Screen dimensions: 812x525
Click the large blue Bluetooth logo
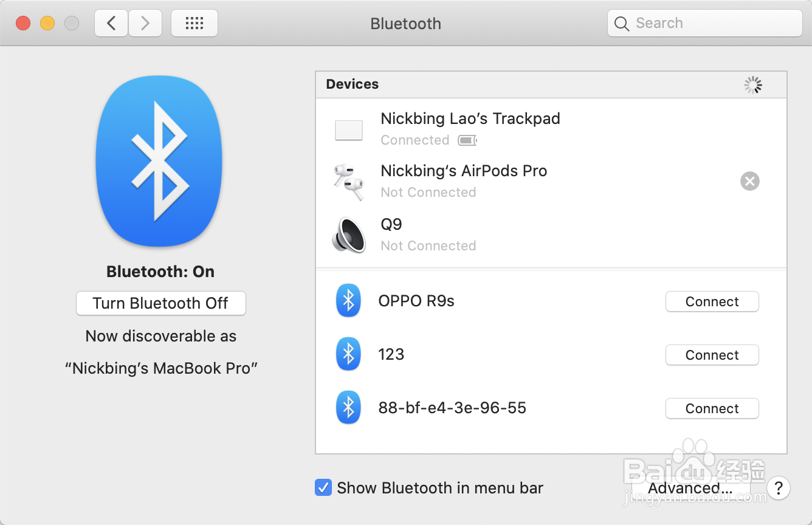tap(159, 161)
